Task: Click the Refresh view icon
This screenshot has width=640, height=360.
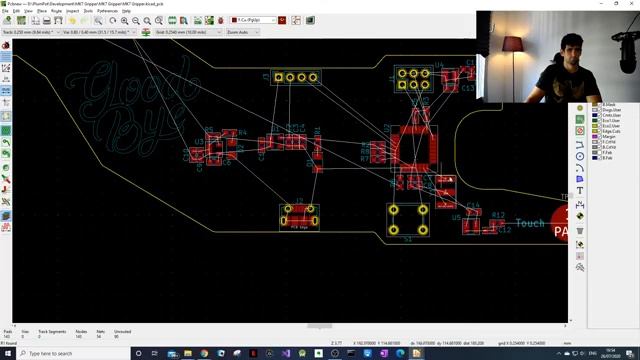Action: [113, 20]
